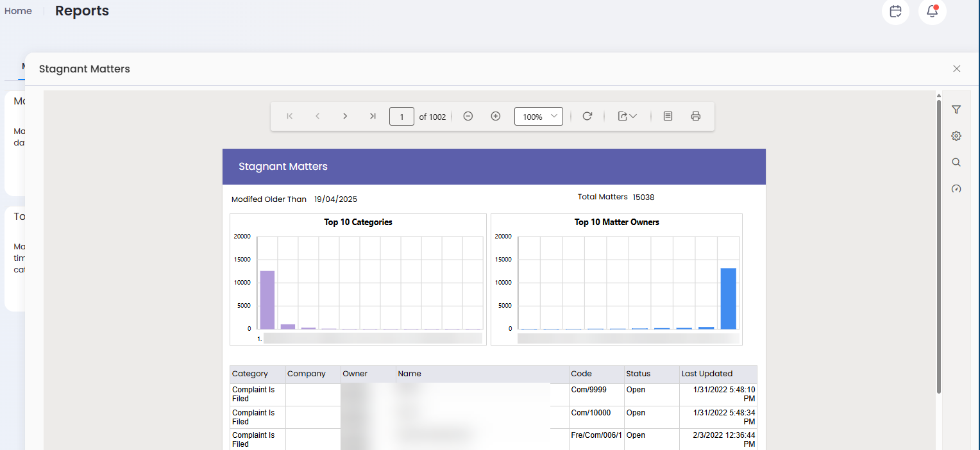The width and height of the screenshot is (980, 450).
Task: Zoom out the report view
Action: pos(468,116)
